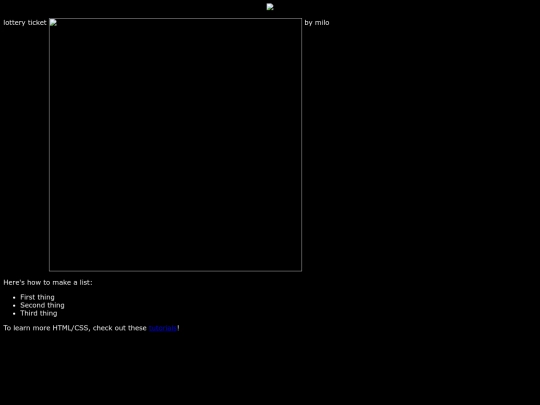This screenshot has height=405, width=540.
Task: Click the broken image icon at top of page
Action: [270, 7]
